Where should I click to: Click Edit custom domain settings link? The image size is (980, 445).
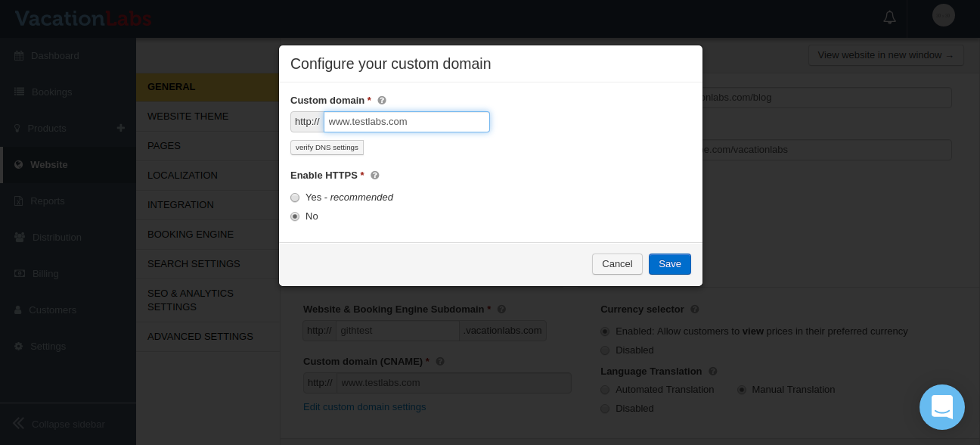click(364, 407)
